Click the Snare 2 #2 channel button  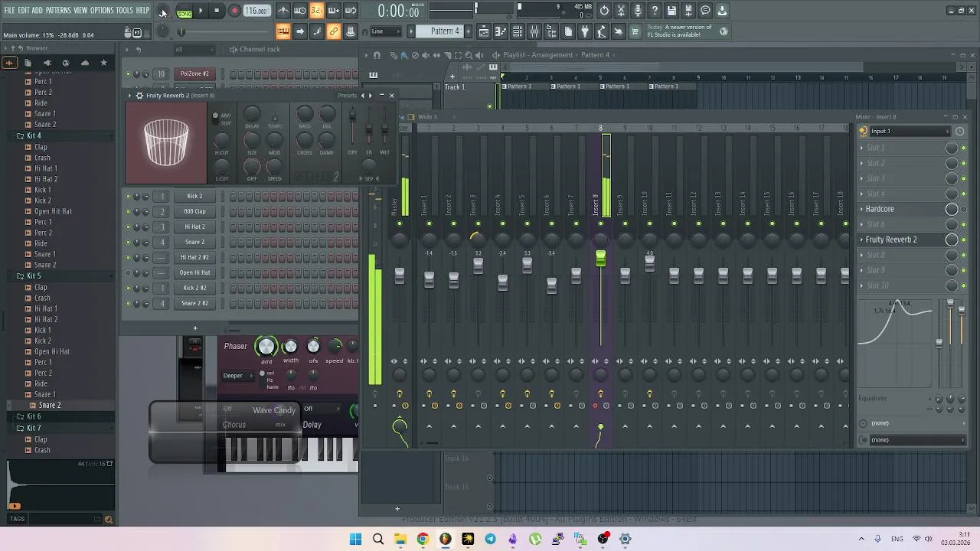(194, 303)
